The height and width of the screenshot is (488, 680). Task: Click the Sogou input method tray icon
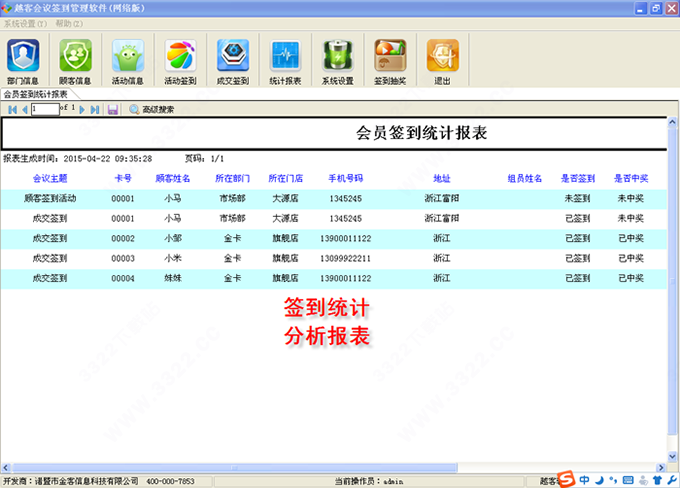click(x=565, y=479)
